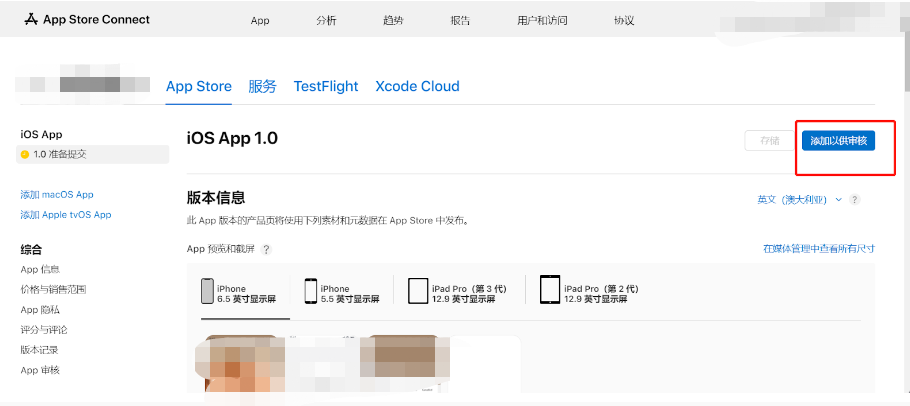Click the yellow status dot for 1.0 准备提交

24,155
